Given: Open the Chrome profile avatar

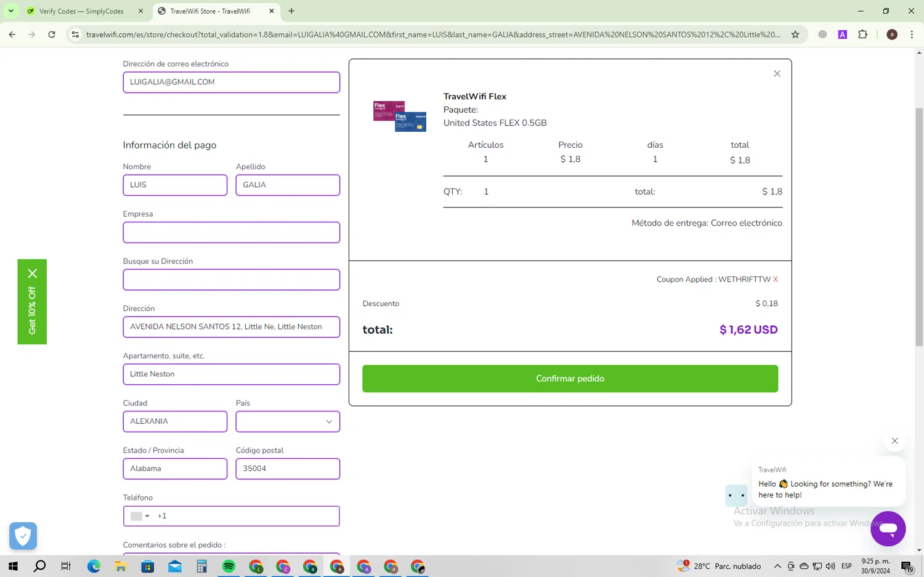Looking at the screenshot, I should 891,34.
